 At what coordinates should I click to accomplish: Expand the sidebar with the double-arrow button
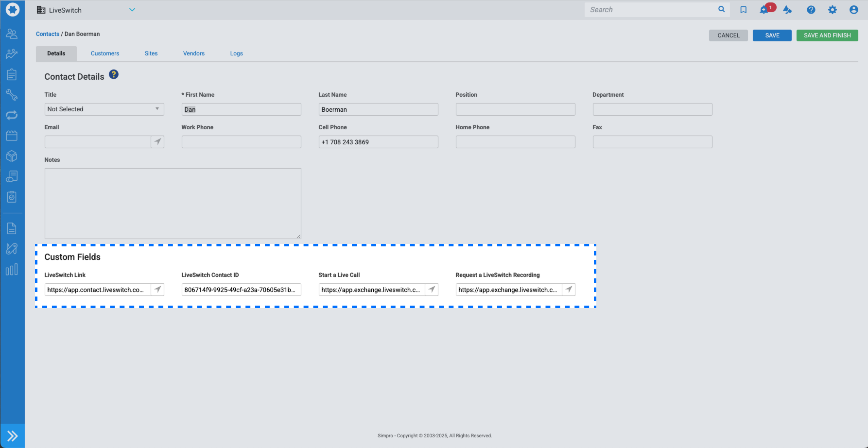(12, 436)
